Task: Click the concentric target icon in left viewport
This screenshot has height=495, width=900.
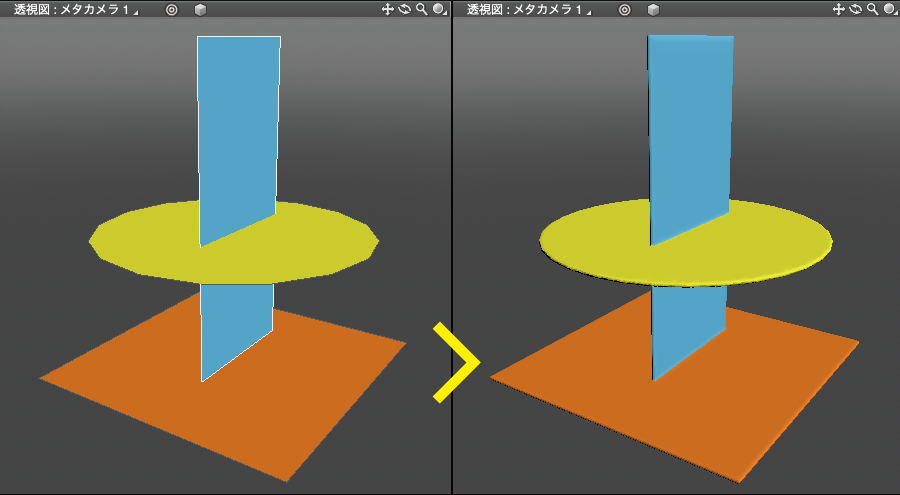Action: coord(171,9)
